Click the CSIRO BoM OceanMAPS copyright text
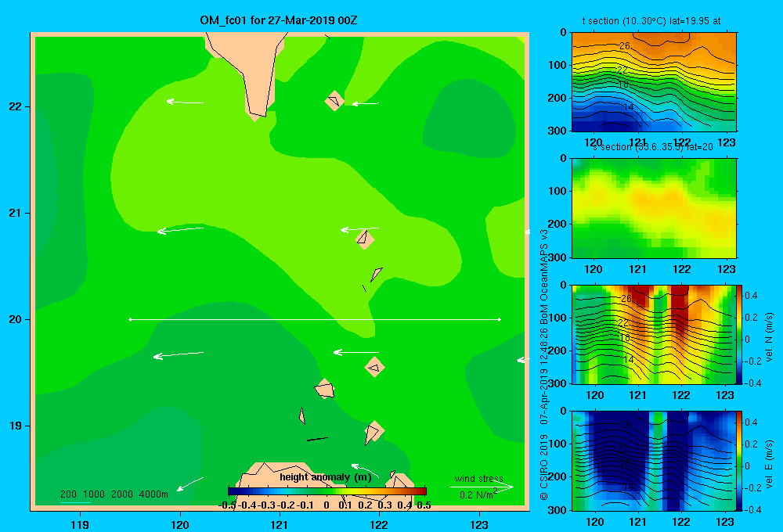Viewport: 783px width, 532px height. click(544, 365)
